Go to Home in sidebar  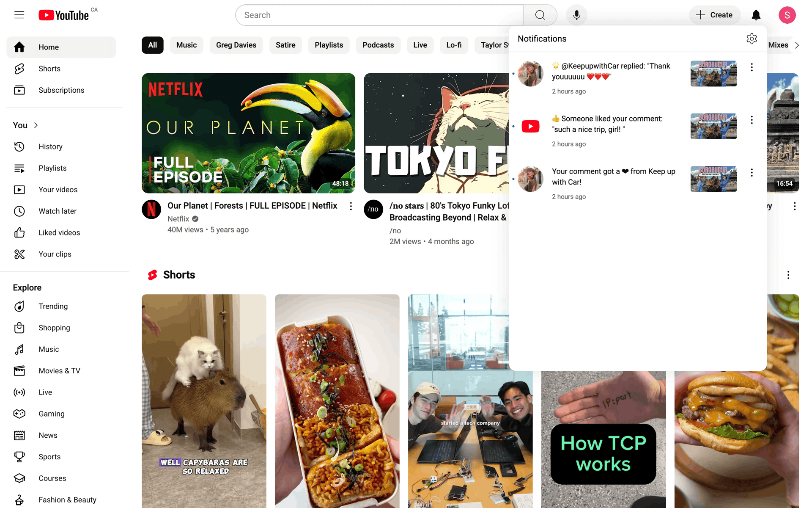coord(61,47)
